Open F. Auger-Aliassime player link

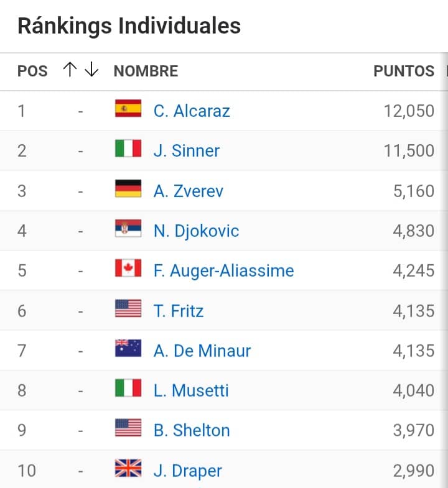[223, 270]
